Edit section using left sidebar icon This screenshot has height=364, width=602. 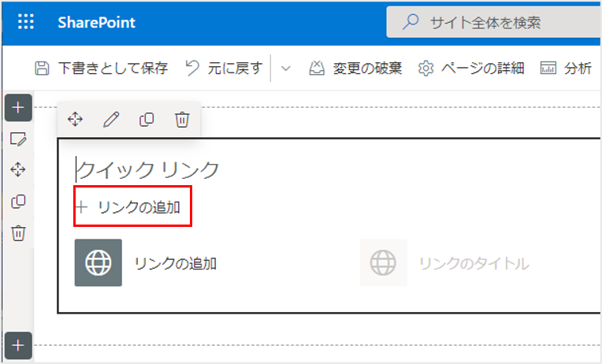click(18, 139)
